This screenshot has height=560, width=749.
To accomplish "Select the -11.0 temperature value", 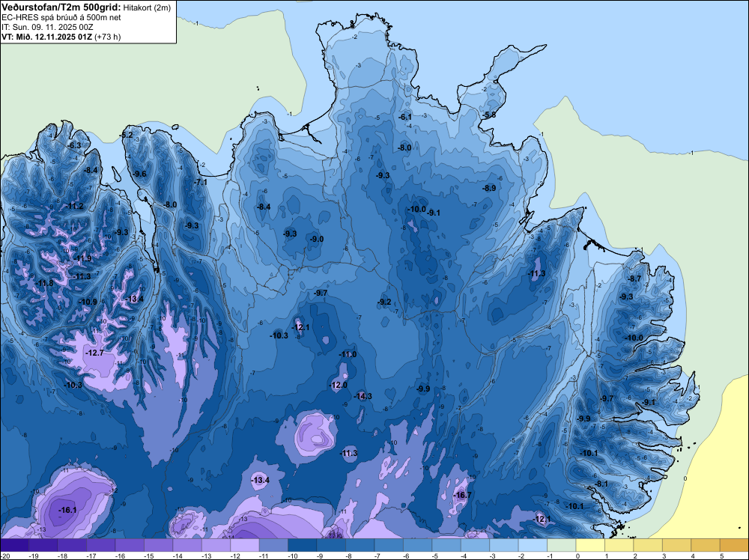I will tap(348, 354).
